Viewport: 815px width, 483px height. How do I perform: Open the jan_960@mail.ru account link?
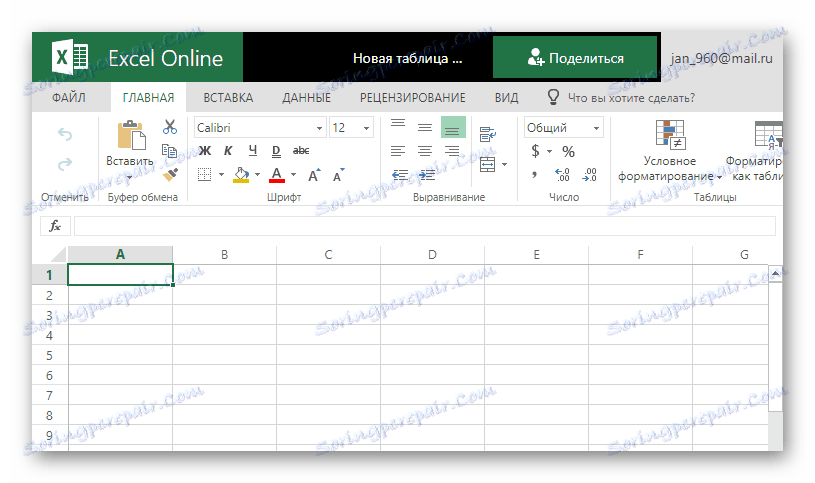coord(721,58)
